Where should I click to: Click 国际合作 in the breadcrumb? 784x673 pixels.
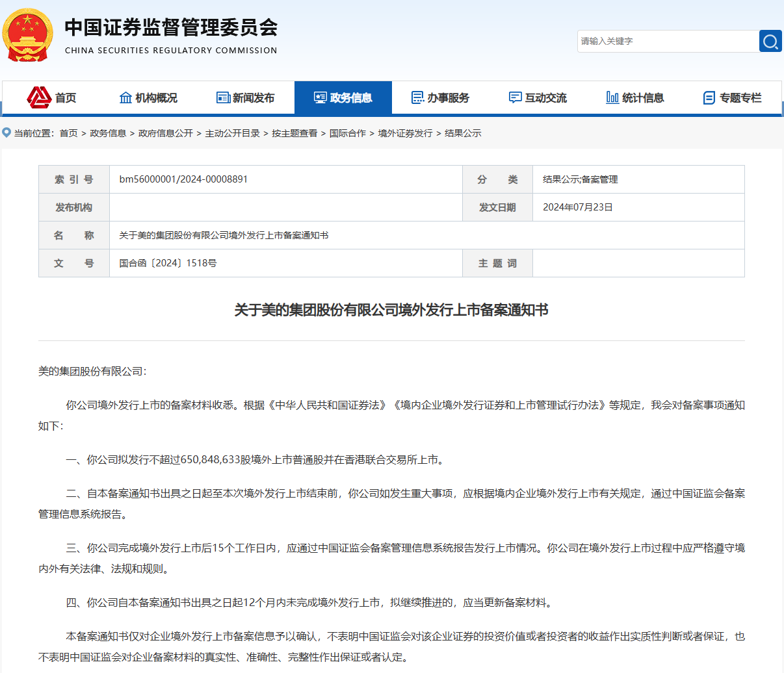click(x=348, y=133)
